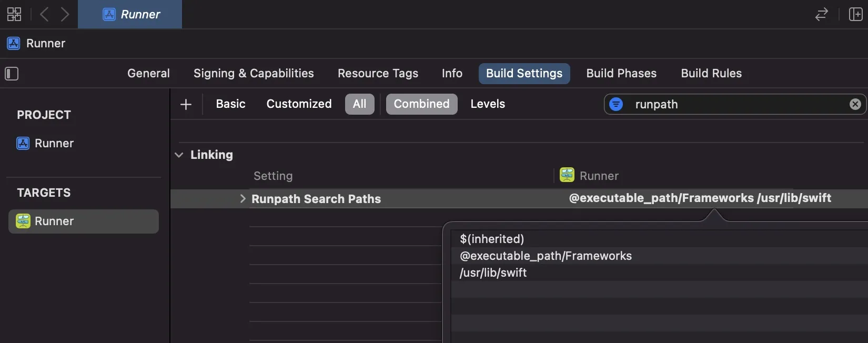
Task: Add an editor pane on the right
Action: point(855,14)
